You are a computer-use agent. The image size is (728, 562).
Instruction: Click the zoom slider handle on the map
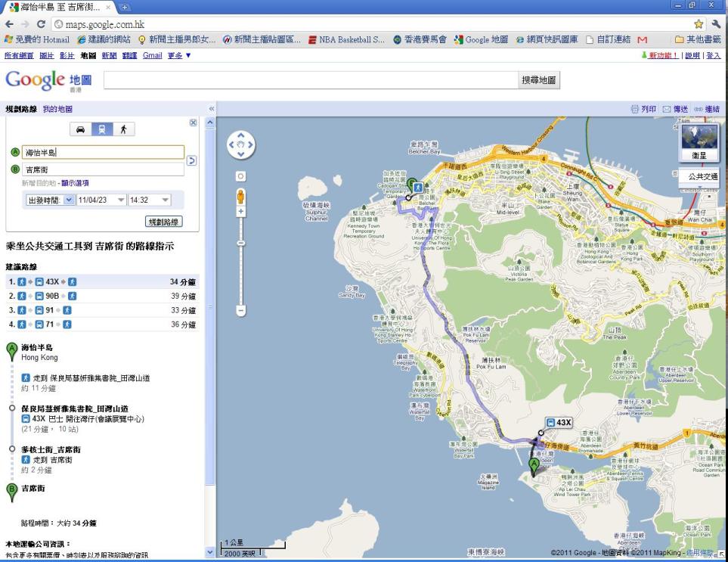[240, 244]
